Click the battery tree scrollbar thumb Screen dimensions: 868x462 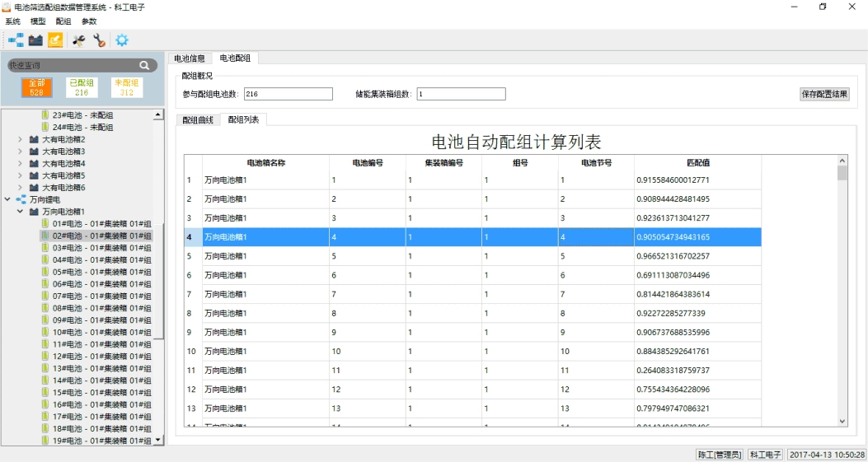(159, 281)
